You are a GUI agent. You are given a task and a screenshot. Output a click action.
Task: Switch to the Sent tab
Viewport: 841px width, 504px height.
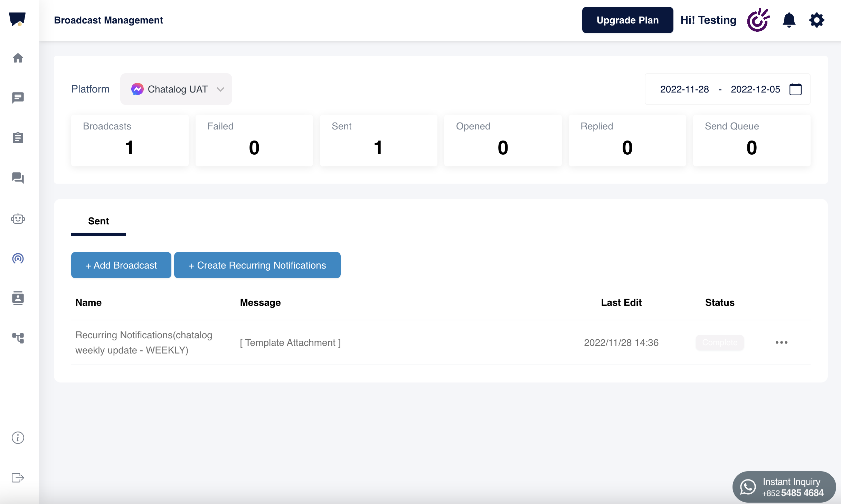click(98, 221)
